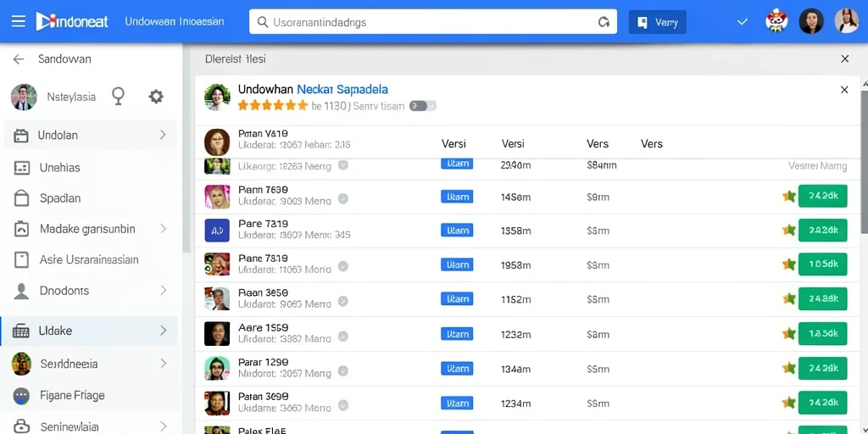Image resolution: width=868 pixels, height=434 pixels.
Task: Expand the Undolan sidebar item
Action: pos(163,135)
